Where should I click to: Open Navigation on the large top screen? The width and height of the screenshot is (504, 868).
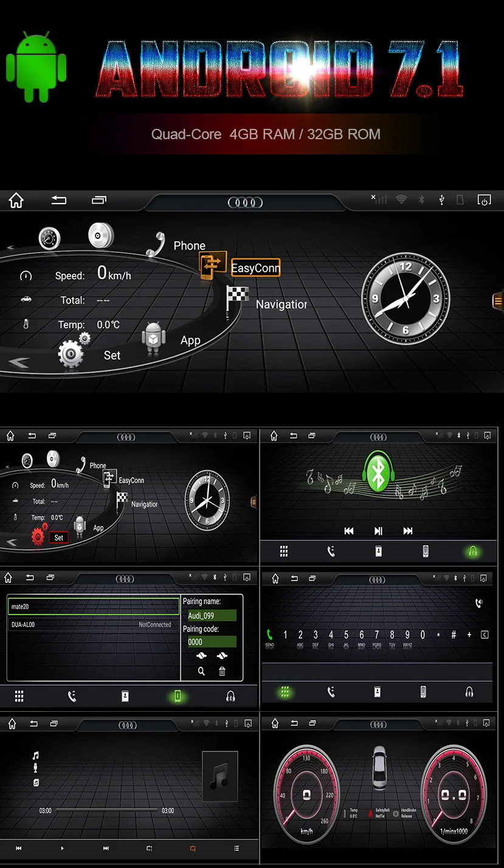pos(281,304)
